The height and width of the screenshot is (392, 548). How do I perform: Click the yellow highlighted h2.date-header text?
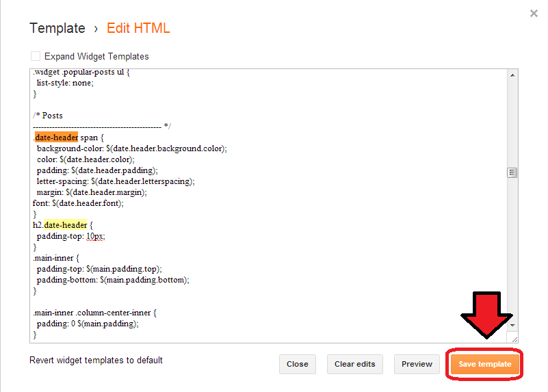66,225
